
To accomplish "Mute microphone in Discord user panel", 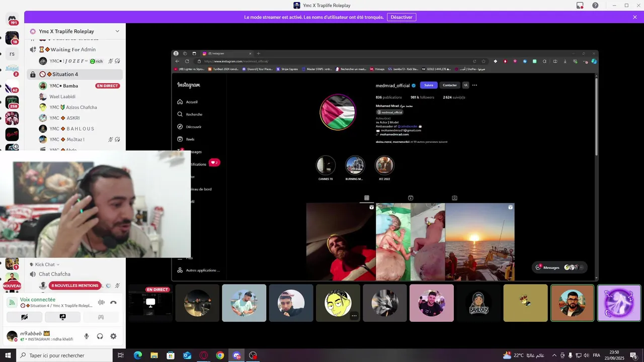I will pyautogui.click(x=87, y=336).
